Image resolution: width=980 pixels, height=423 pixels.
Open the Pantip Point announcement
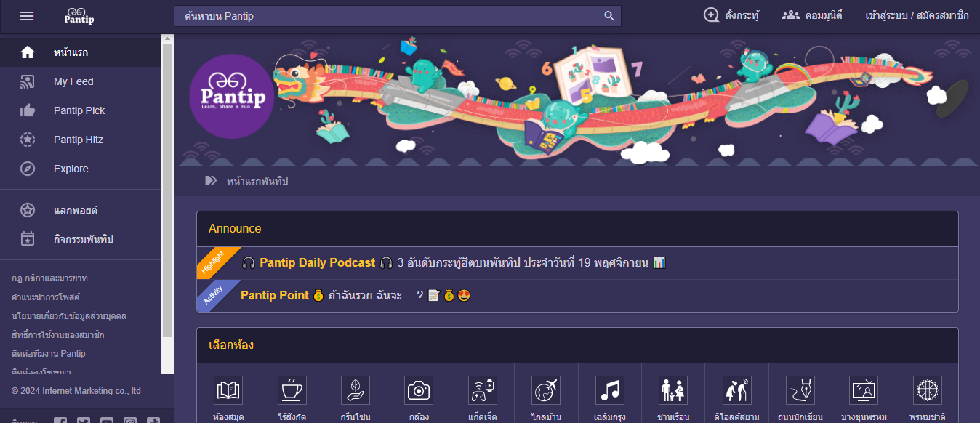point(356,296)
